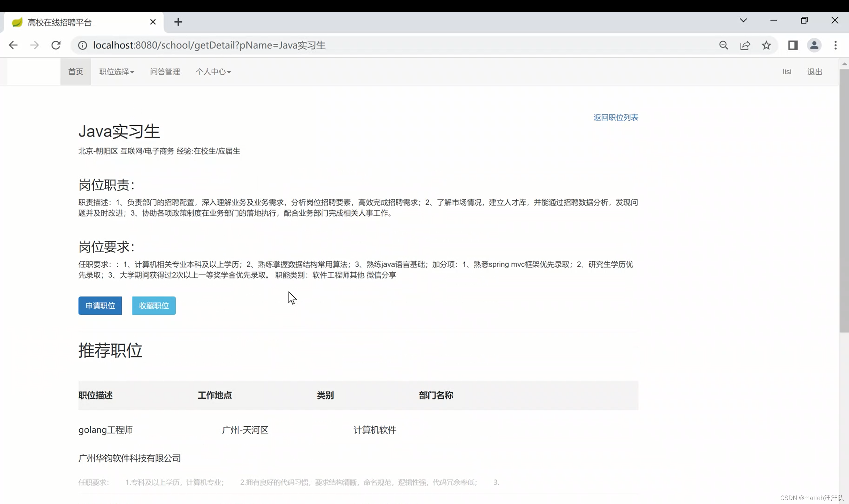Screen dimensions: 849x504
Task: Reload the current page
Action: 56,45
